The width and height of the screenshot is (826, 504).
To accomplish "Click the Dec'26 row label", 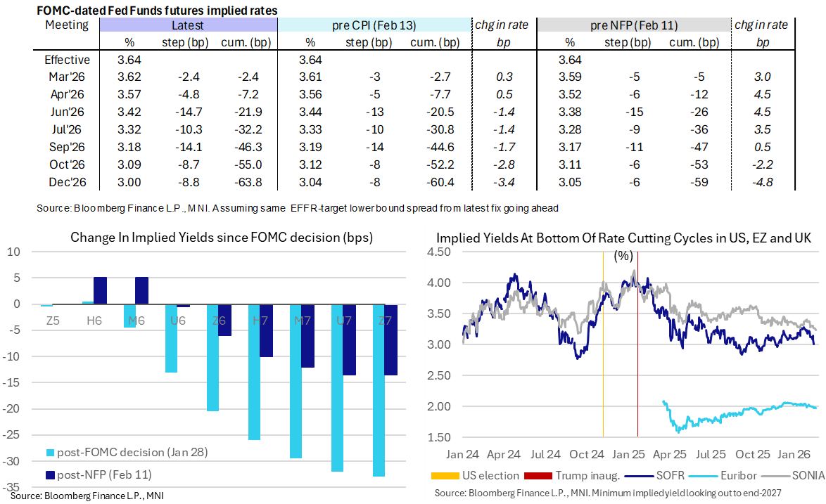I will point(67,183).
